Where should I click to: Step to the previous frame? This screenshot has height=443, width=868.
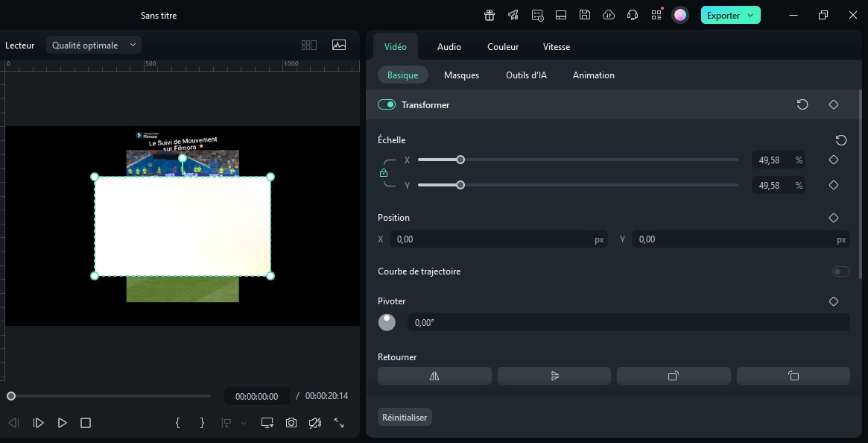(14, 422)
